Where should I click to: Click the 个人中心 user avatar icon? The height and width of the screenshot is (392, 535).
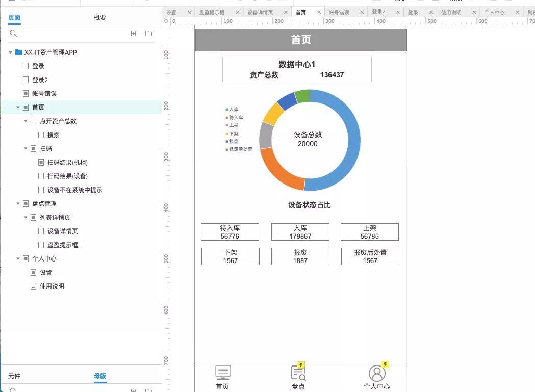pos(377,373)
